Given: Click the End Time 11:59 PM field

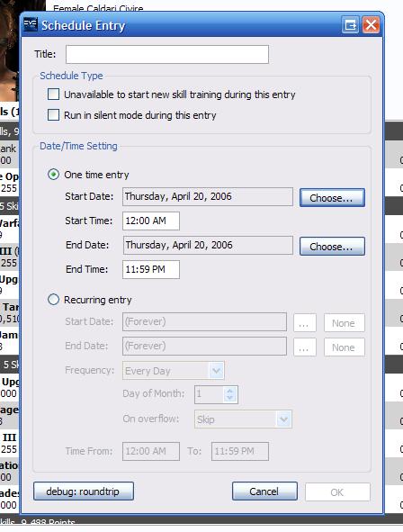Looking at the screenshot, I should click(151, 269).
